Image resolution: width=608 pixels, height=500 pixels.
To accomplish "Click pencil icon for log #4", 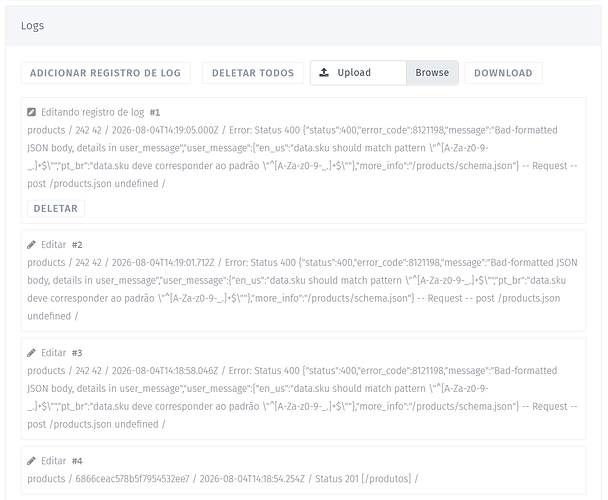I will (31, 461).
